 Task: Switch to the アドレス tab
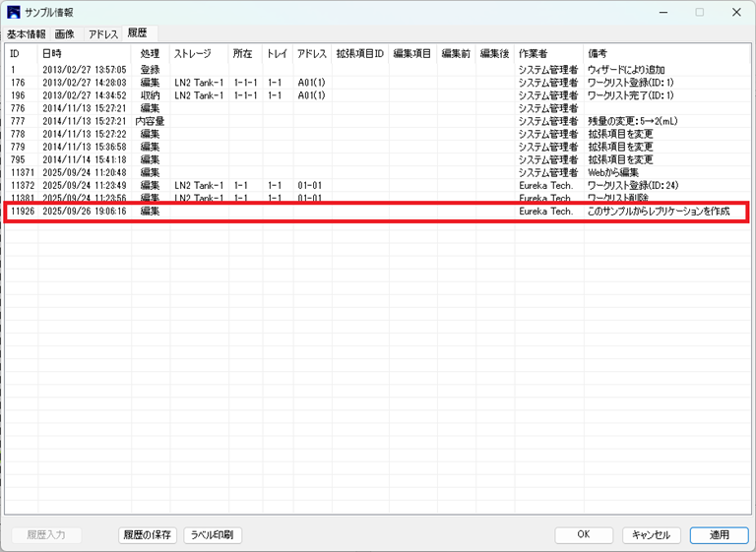click(x=103, y=33)
